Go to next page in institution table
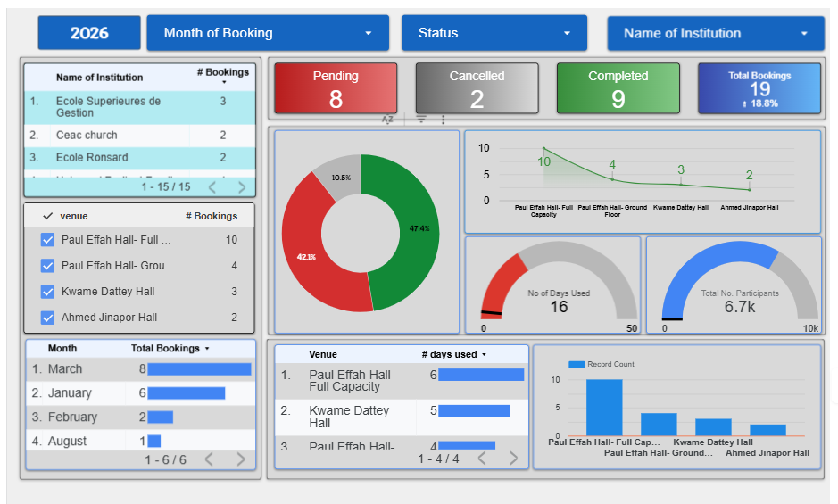The image size is (838, 504). click(x=241, y=187)
